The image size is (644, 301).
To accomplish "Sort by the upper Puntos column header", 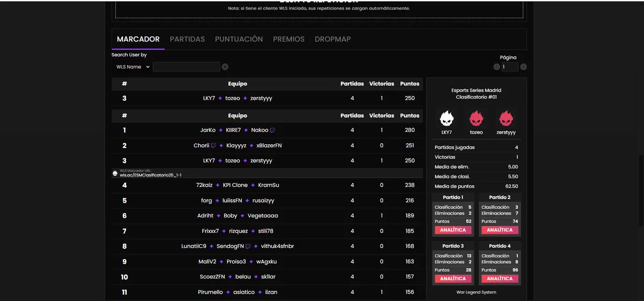I will click(409, 84).
